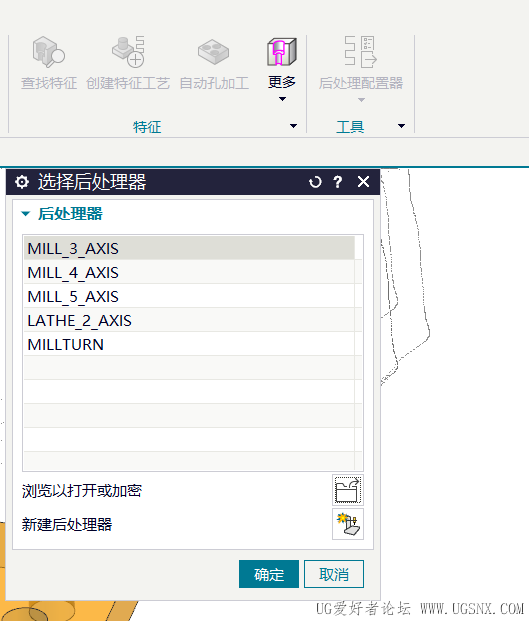Click the Post Configurator (后处理配置器) icon

click(x=361, y=51)
